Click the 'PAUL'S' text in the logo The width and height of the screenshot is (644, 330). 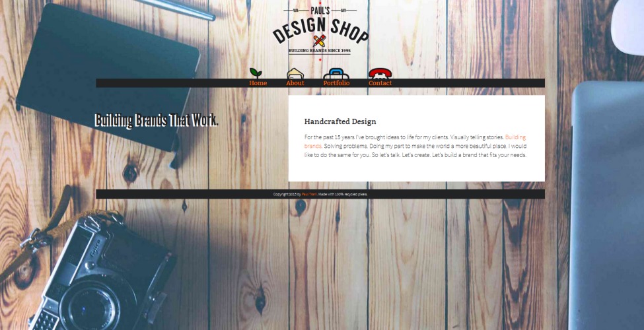point(320,11)
